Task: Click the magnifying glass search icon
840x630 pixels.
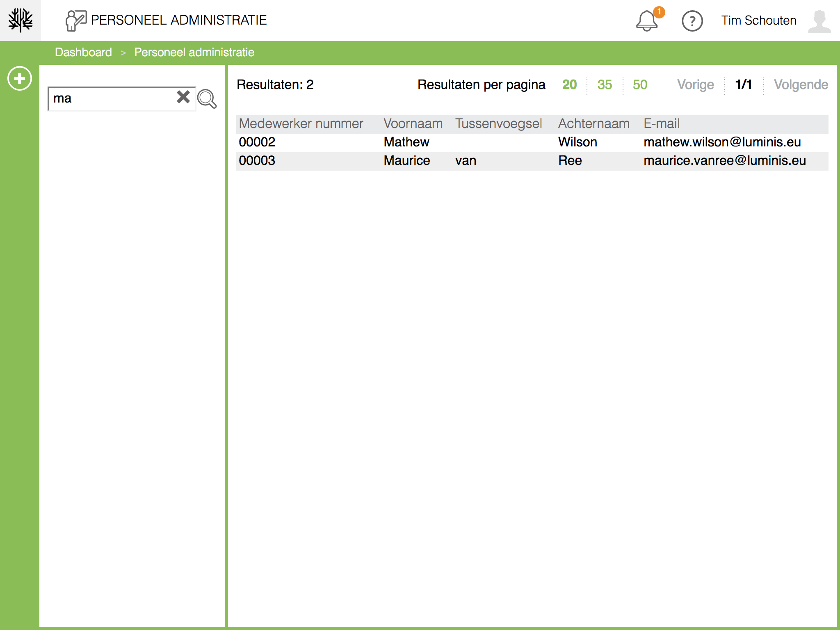Action: (207, 99)
